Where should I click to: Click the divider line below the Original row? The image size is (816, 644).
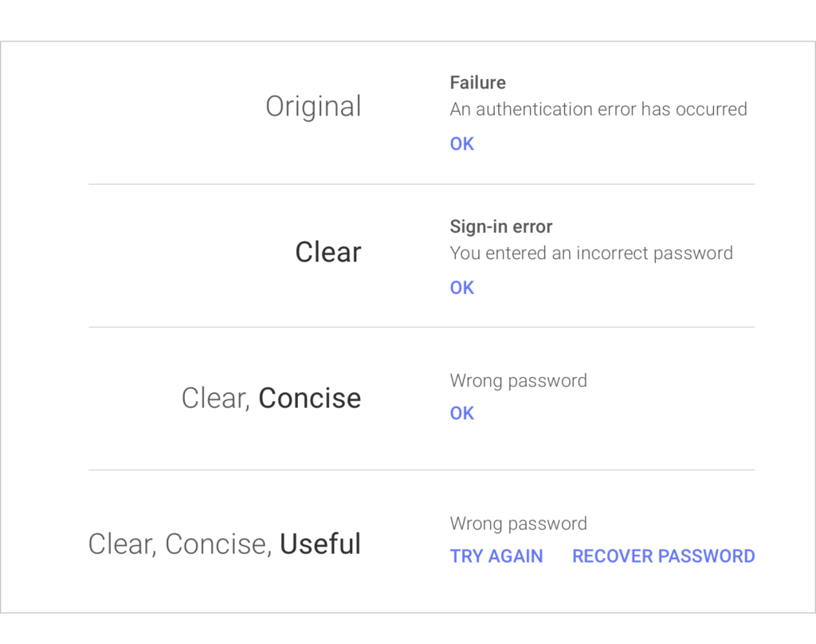click(x=421, y=184)
